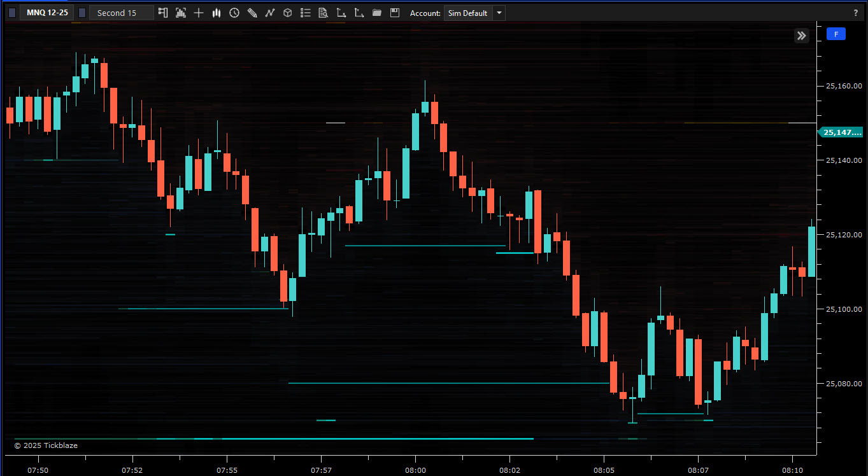Toggle the link square left of Second 15

tap(82, 13)
